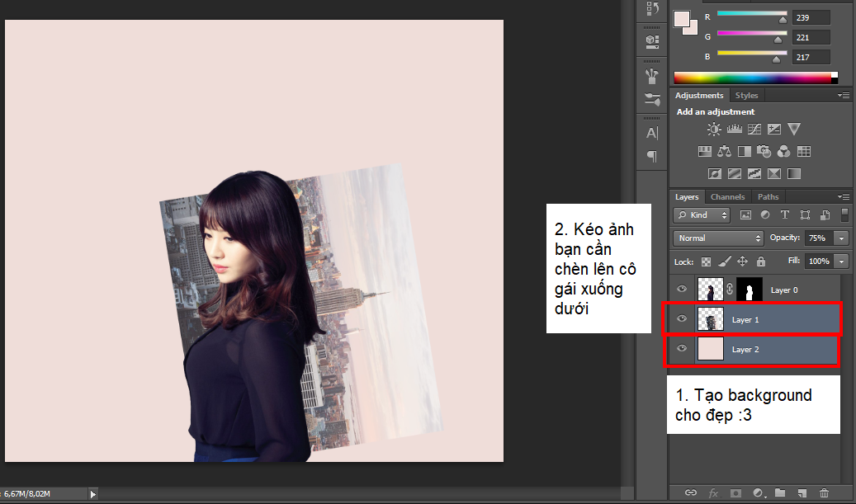Add a Brightness/Contrast adjustment
This screenshot has width=856, height=504.
point(714,130)
